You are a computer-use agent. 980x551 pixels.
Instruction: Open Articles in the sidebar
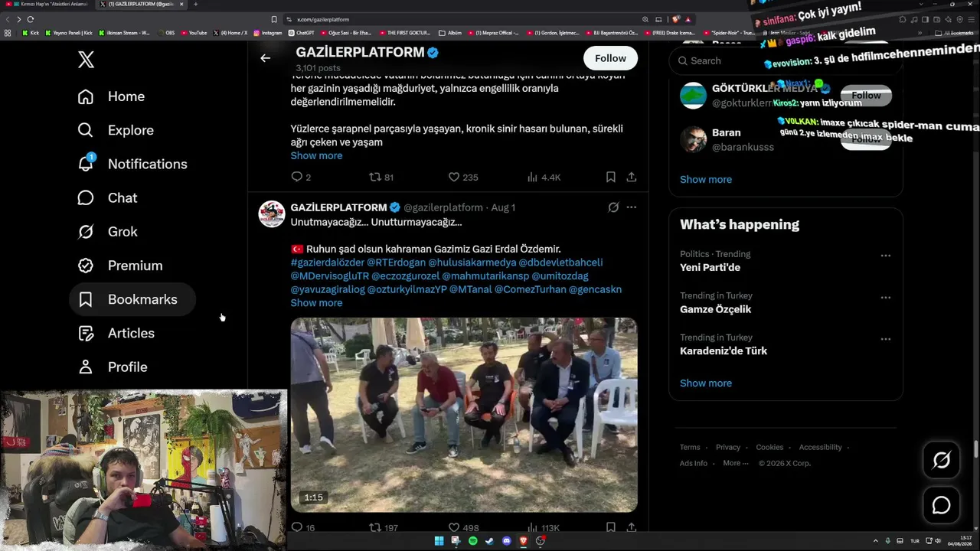click(x=116, y=333)
